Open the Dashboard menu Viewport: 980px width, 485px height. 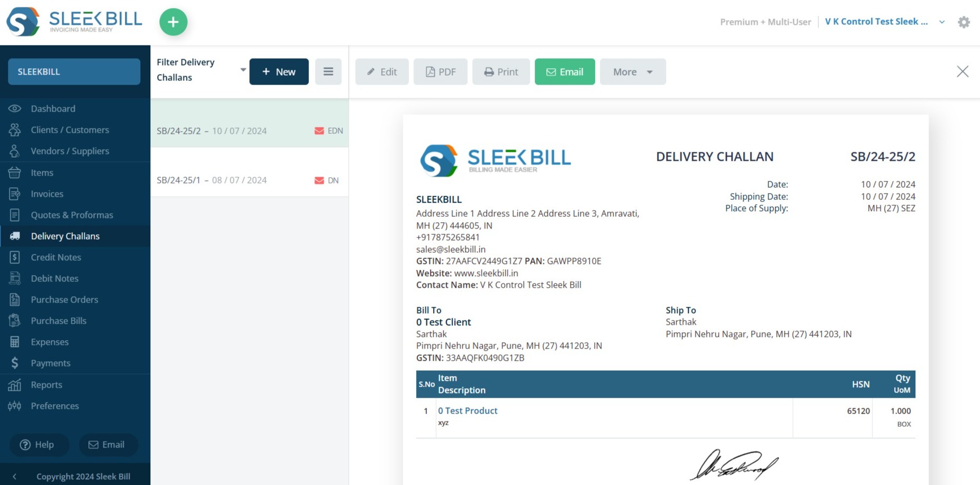53,108
